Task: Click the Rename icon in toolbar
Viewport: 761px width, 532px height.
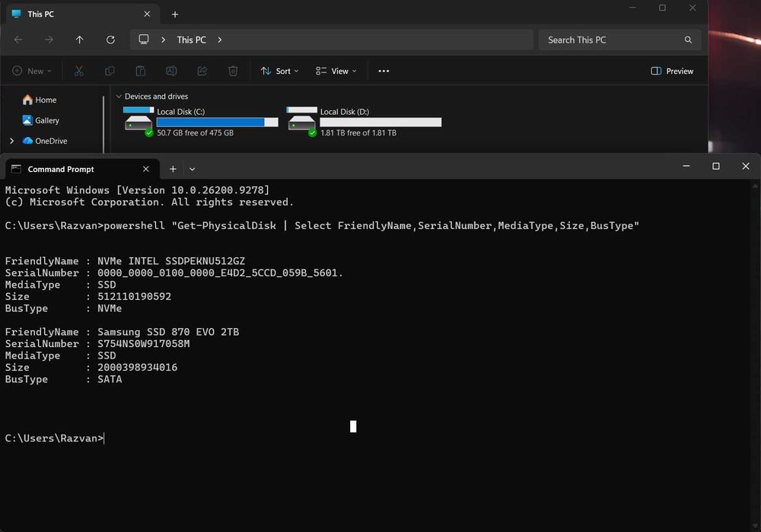Action: (x=171, y=71)
